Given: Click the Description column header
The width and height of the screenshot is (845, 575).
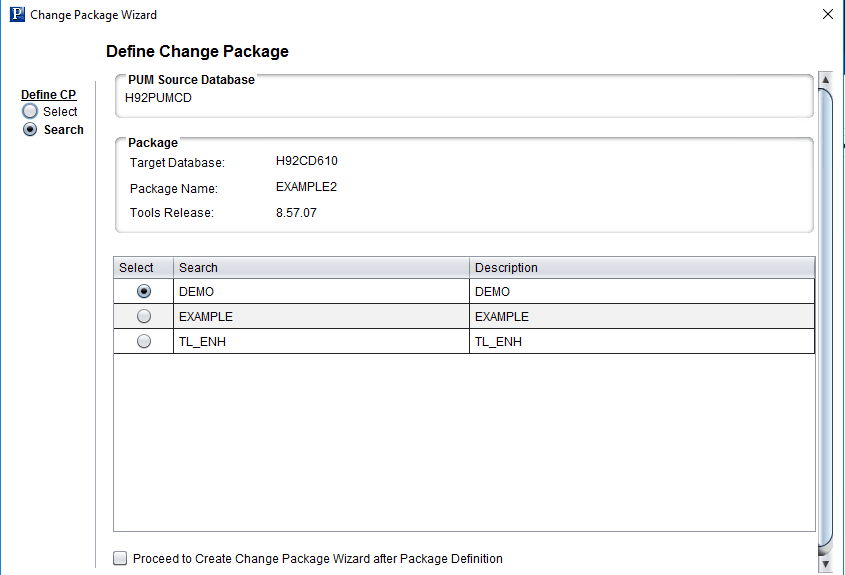Looking at the screenshot, I should tap(642, 268).
